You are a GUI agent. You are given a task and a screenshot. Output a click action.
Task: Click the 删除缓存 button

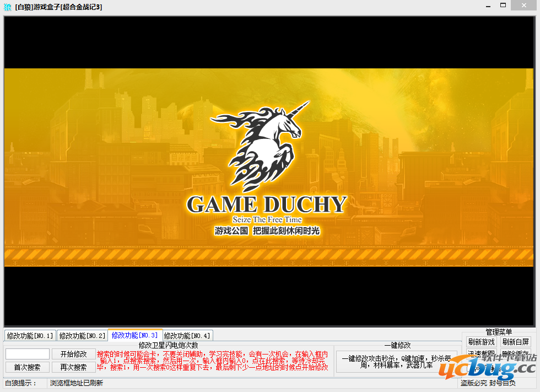[x=515, y=353]
